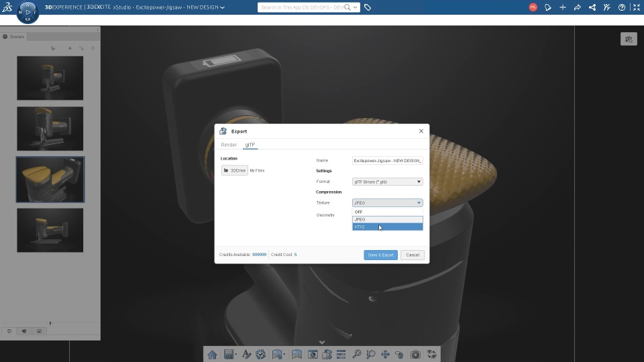Open the collaboration tools icon
Screen dimensions: 644x362
point(607,7)
